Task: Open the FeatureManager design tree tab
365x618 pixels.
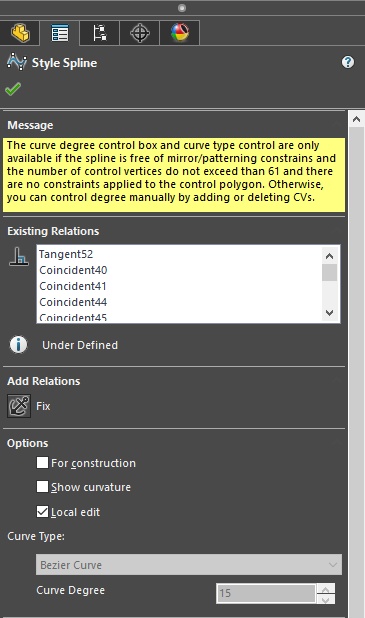Action: [x=20, y=33]
